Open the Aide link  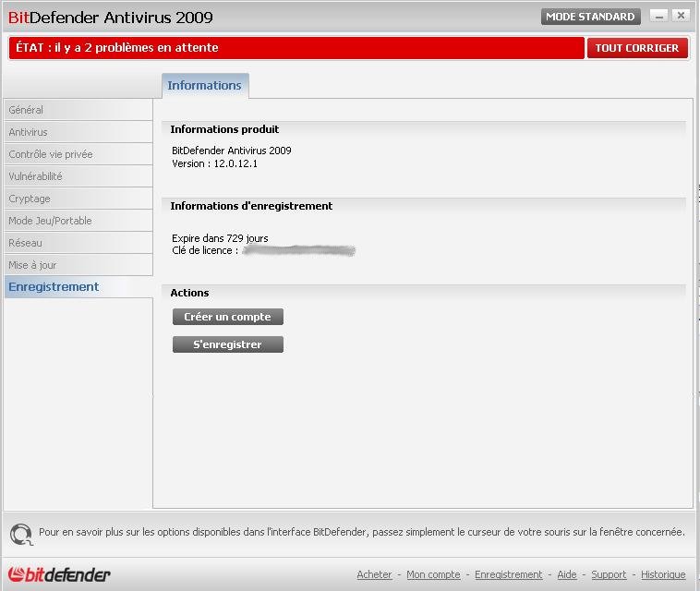566,574
